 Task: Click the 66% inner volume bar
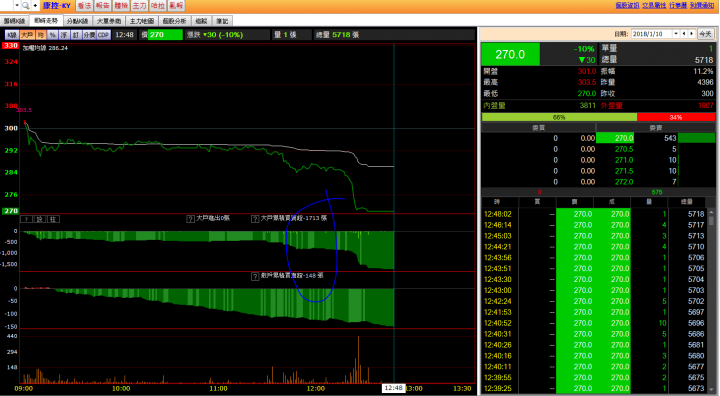(559, 117)
